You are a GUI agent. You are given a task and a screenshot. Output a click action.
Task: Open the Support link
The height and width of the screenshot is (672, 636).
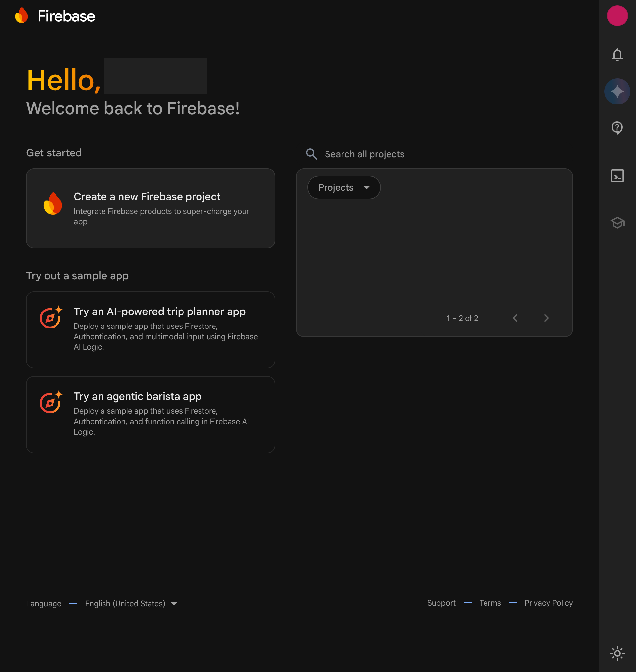click(441, 603)
